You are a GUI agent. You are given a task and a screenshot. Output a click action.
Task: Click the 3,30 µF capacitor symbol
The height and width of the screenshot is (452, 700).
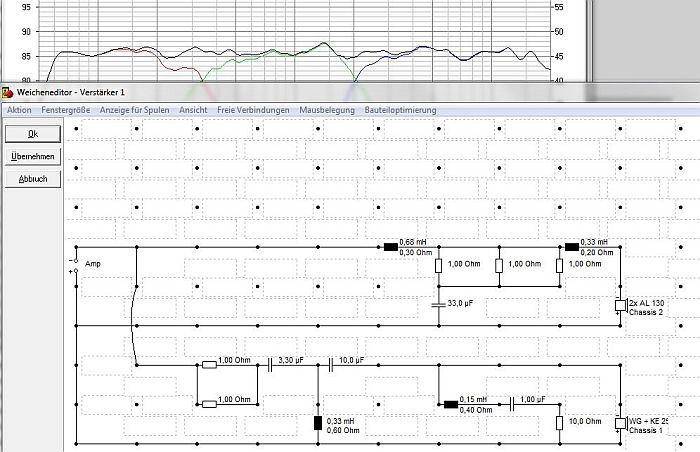point(270,365)
